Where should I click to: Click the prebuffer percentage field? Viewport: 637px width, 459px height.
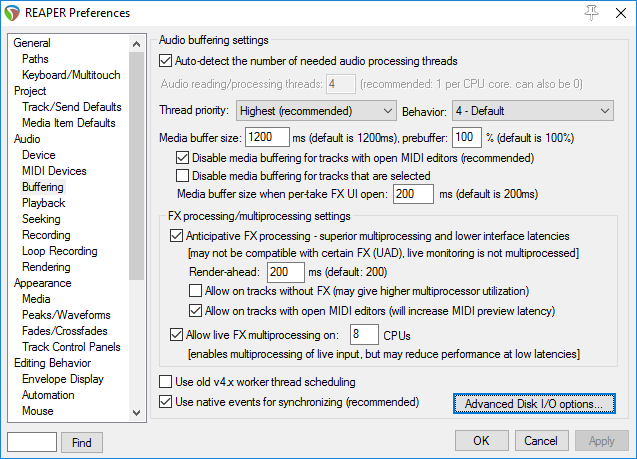coord(467,137)
